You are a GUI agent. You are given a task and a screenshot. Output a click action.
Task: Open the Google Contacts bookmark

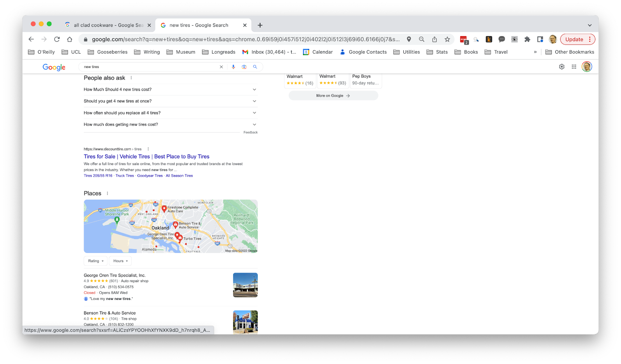coord(363,52)
